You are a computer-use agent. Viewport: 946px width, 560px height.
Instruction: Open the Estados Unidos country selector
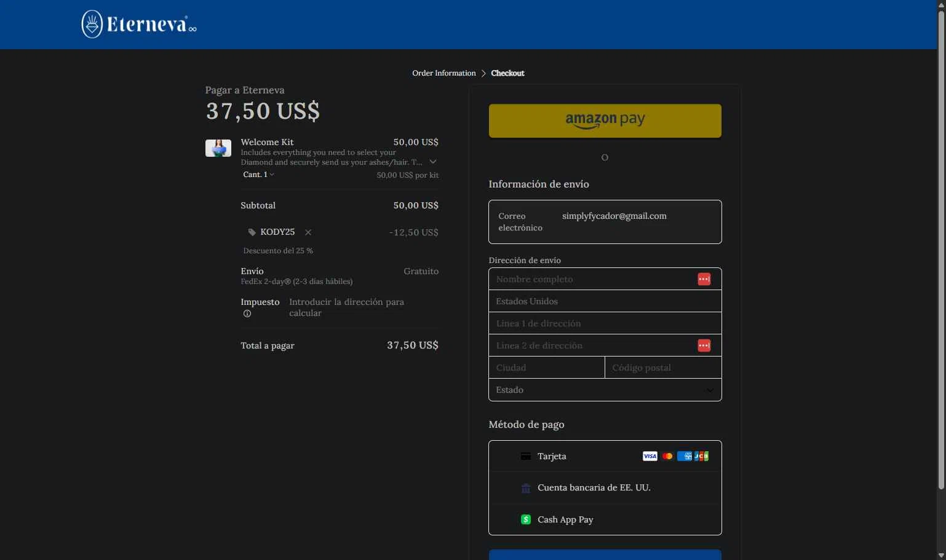point(605,301)
